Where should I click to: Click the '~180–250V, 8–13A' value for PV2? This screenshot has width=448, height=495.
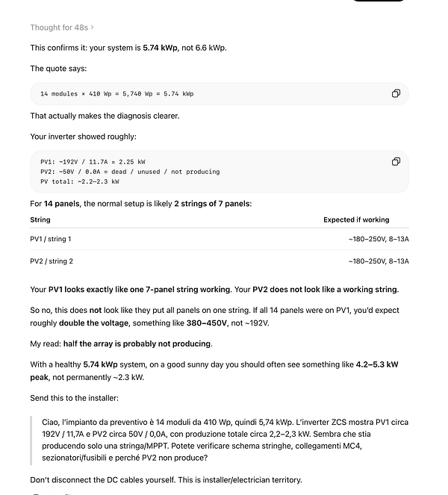coord(379,261)
